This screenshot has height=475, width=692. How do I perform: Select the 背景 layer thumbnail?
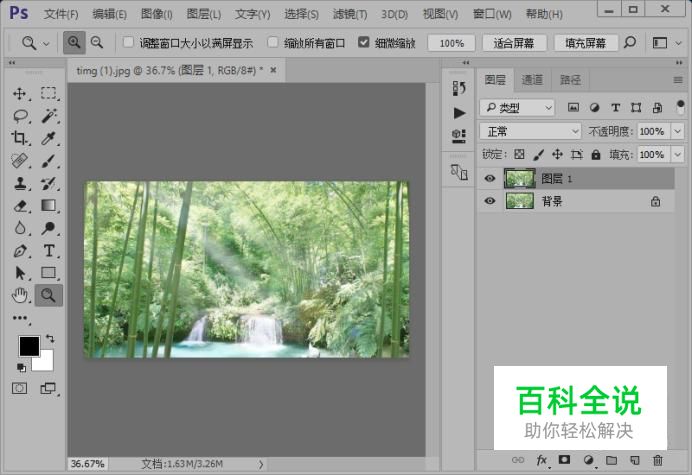click(519, 201)
